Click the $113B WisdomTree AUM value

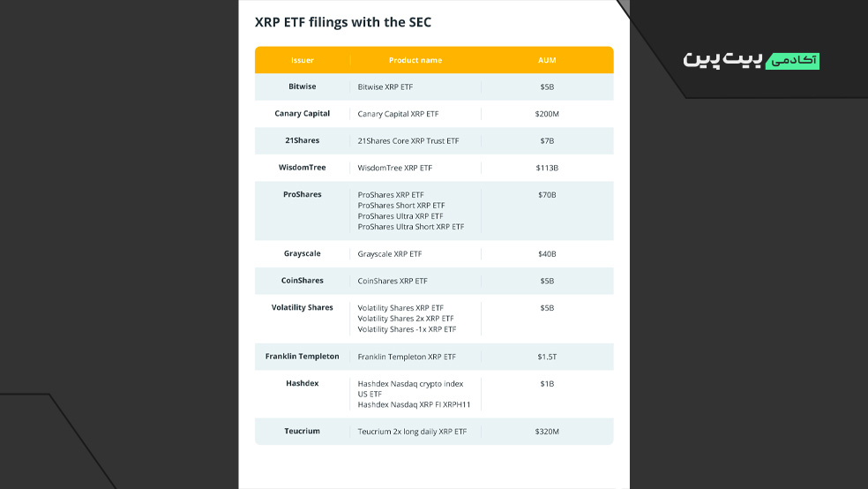(x=547, y=168)
